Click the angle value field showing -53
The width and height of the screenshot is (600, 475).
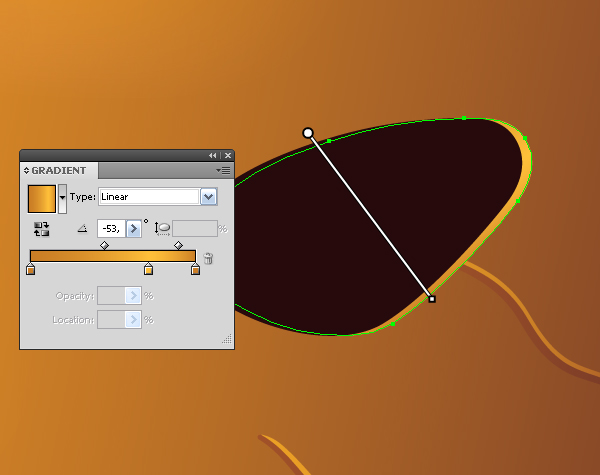(x=111, y=229)
